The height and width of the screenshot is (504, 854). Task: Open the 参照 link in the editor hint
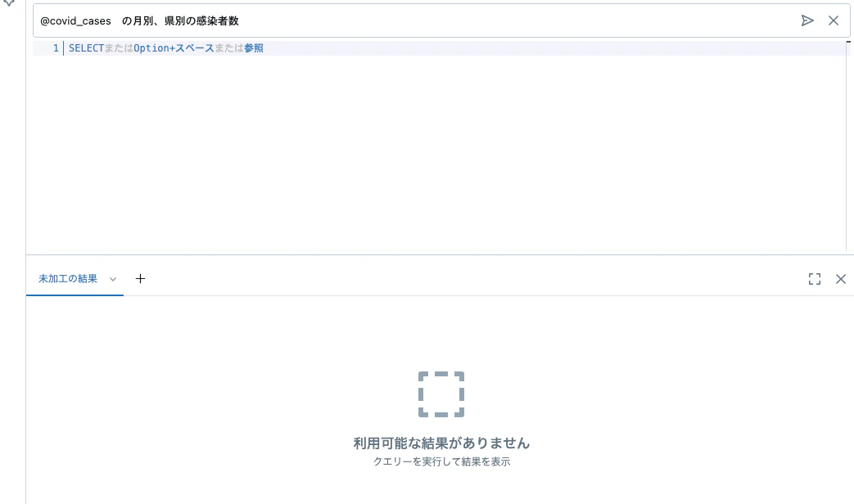pyautogui.click(x=254, y=48)
